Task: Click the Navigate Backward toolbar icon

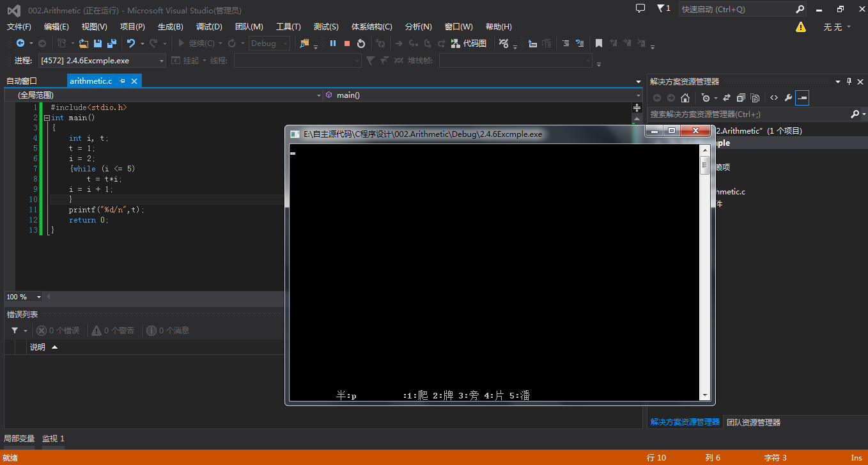Action: (x=20, y=43)
